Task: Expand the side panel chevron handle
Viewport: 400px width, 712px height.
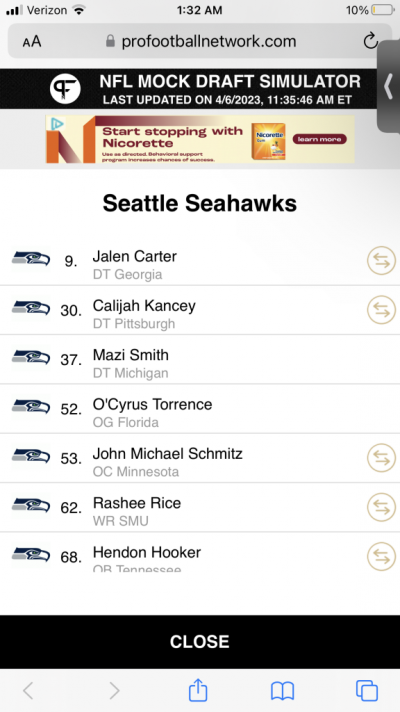Action: 389,86
